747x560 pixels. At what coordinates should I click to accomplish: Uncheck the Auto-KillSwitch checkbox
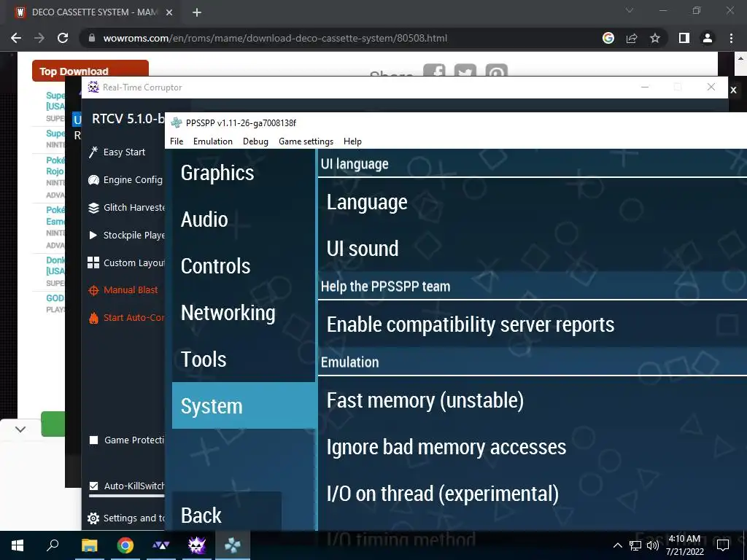tap(94, 486)
